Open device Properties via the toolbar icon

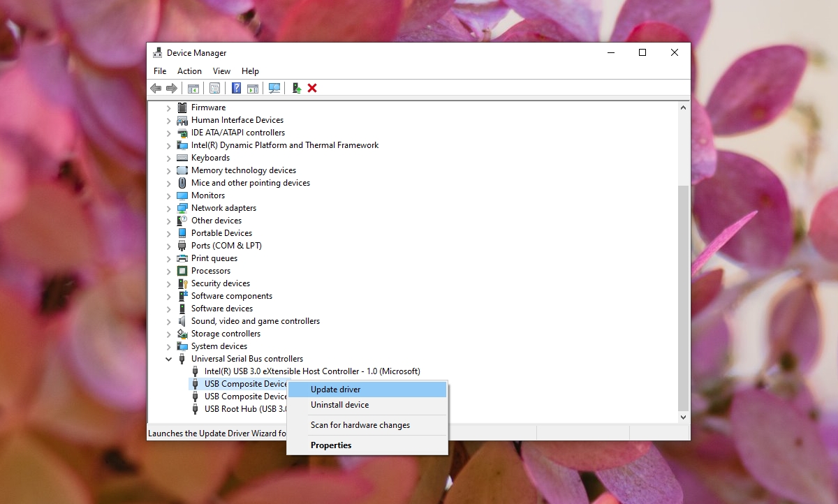pos(214,87)
